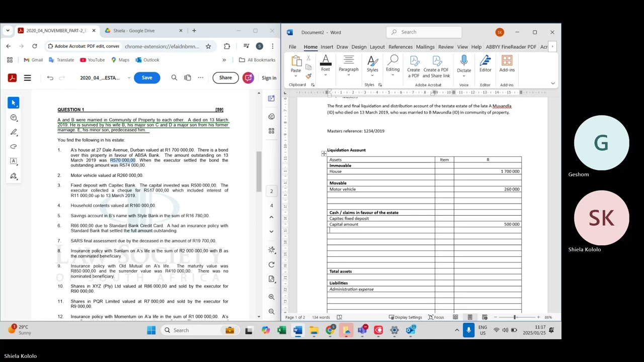This screenshot has height=362, width=644.
Task: Open the References tab in Word
Action: 400,47
